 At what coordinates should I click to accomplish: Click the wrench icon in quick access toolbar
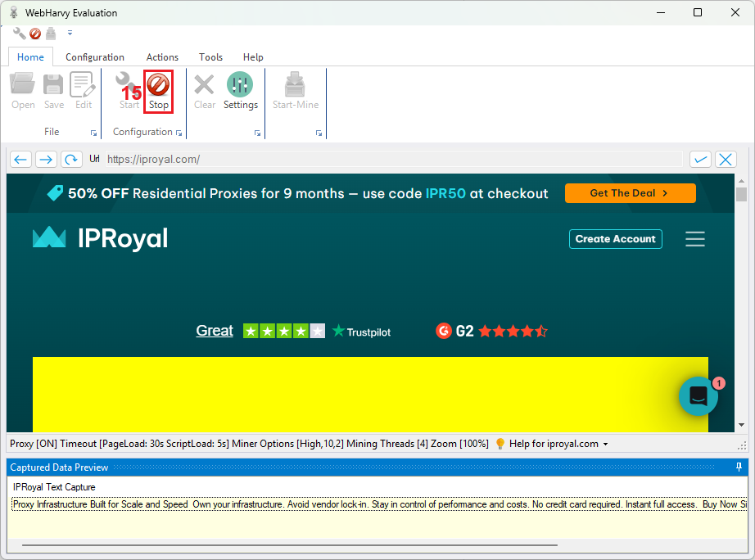click(19, 34)
